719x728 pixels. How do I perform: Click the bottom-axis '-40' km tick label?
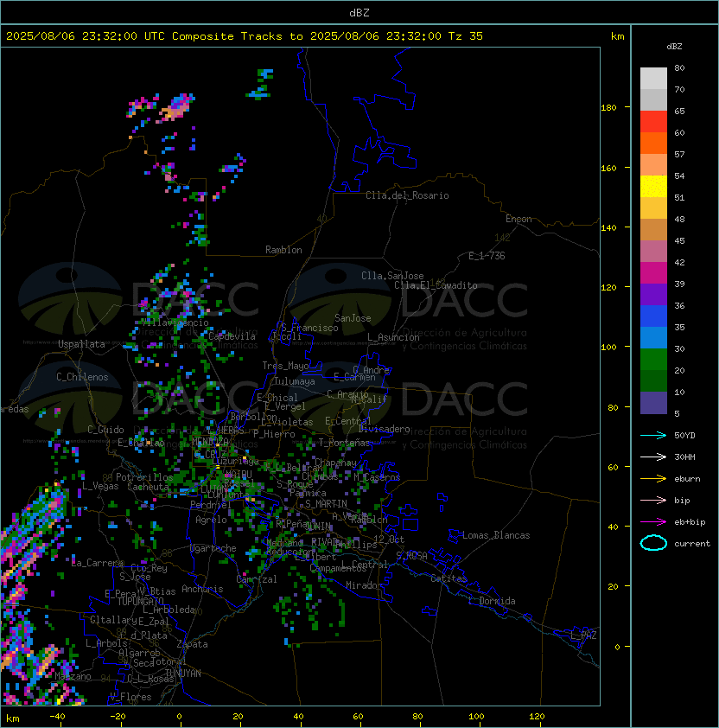57,717
